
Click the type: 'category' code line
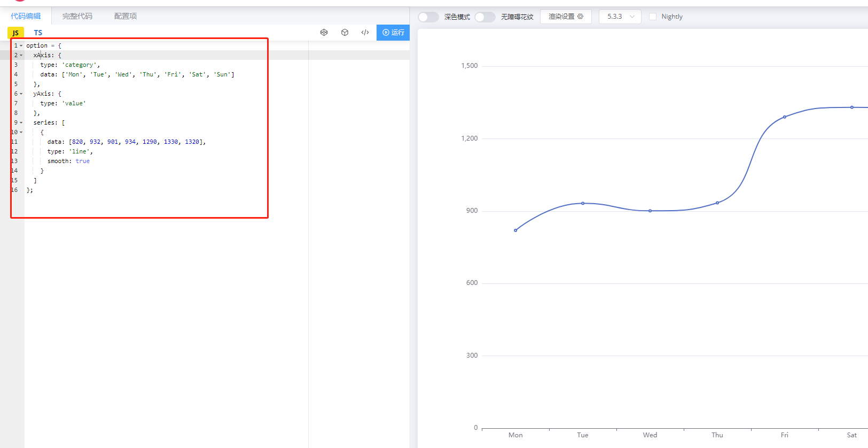[70, 65]
